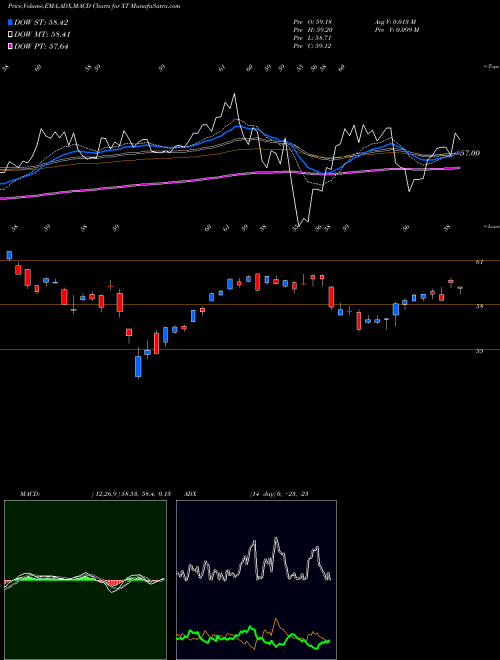Click the 'ADX' panel heading
500x660 pixels.
190,494
